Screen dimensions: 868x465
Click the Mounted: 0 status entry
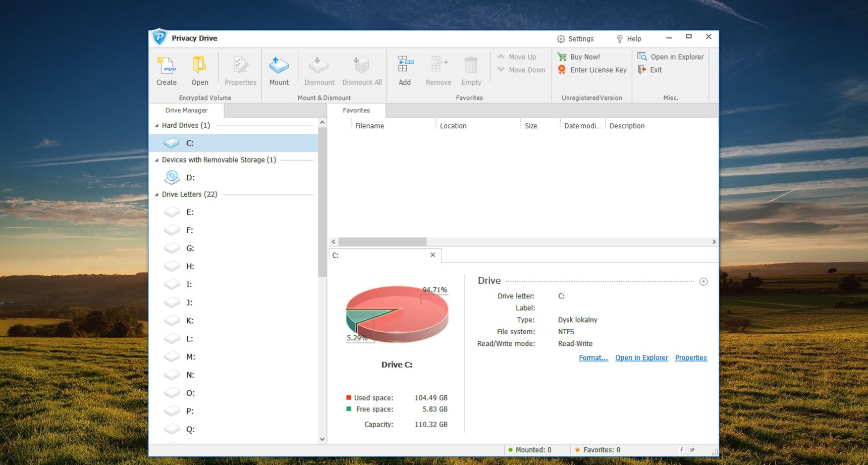[530, 450]
